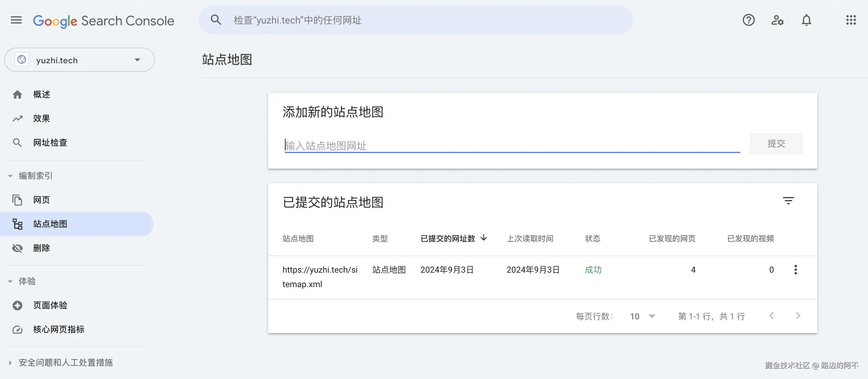The width and height of the screenshot is (868, 379).
Task: Go to previous page of sitemap table
Action: pos(771,316)
